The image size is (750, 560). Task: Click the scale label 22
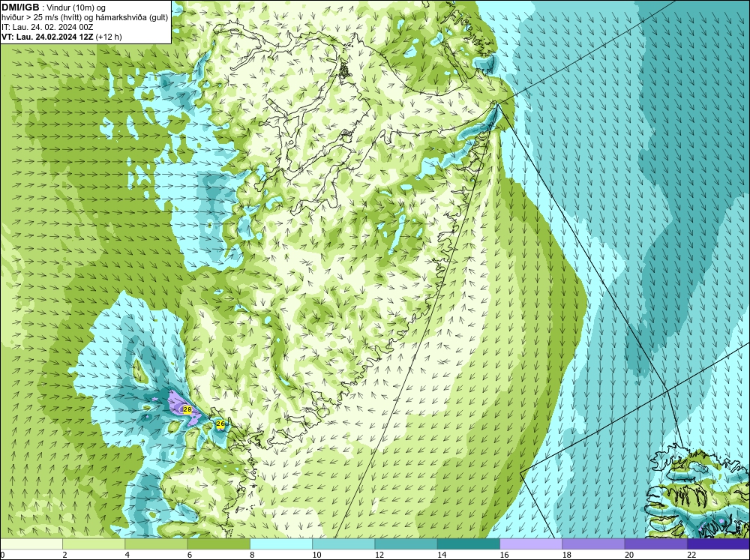click(691, 555)
